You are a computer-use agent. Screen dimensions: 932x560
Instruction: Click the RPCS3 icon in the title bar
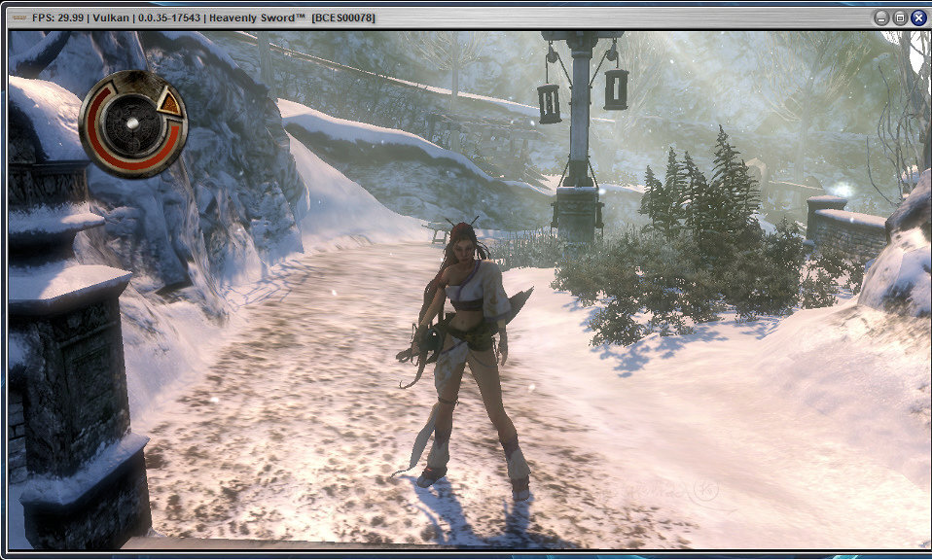pyautogui.click(x=18, y=17)
